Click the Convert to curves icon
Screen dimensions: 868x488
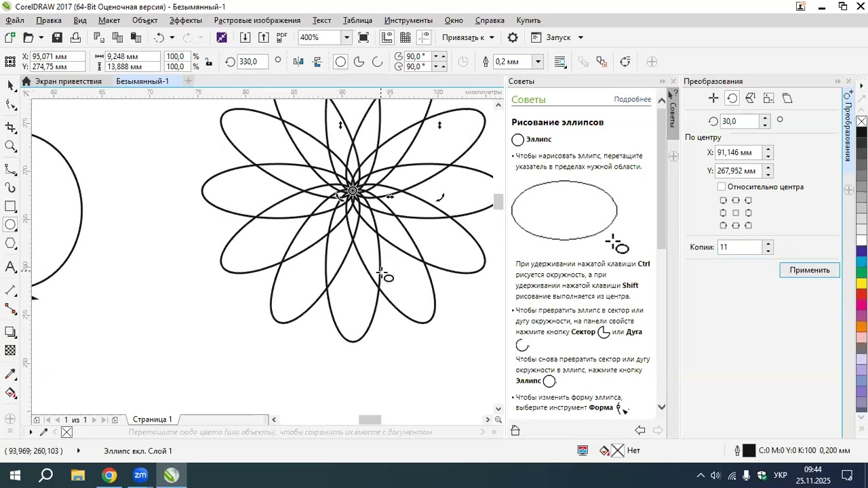tap(625, 62)
